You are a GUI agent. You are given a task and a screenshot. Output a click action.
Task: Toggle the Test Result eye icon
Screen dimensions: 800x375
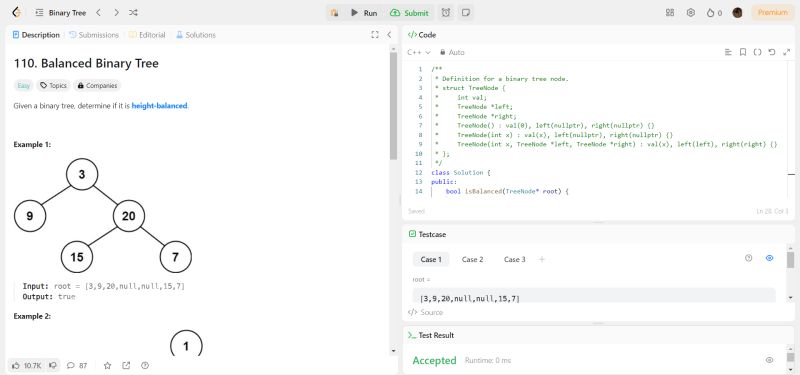pyautogui.click(x=769, y=360)
